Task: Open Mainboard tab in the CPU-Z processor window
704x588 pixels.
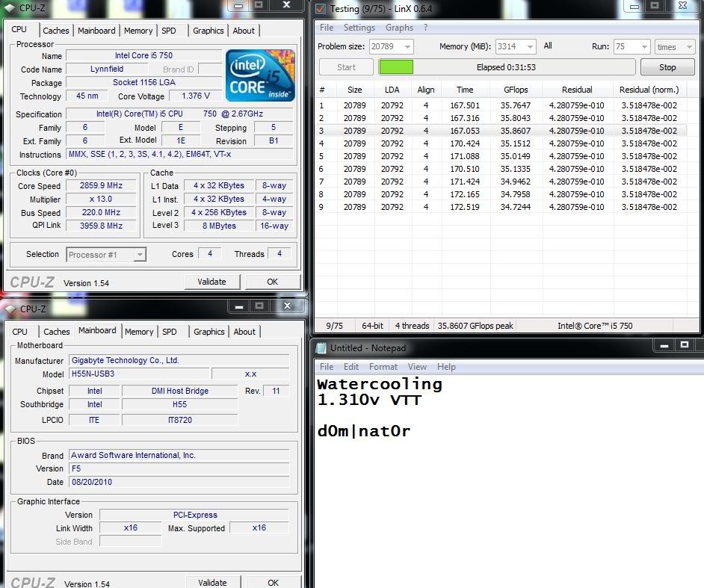Action: [x=96, y=31]
